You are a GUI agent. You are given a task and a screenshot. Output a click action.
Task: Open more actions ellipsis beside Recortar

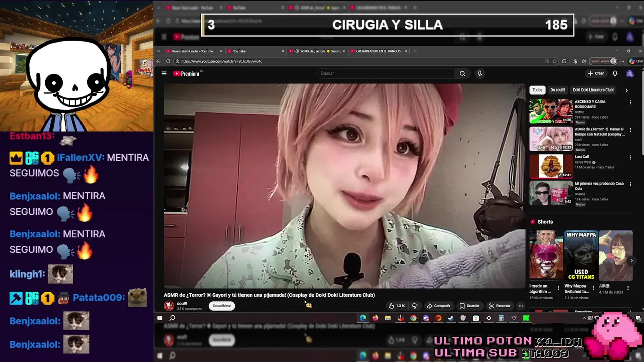pos(521,306)
